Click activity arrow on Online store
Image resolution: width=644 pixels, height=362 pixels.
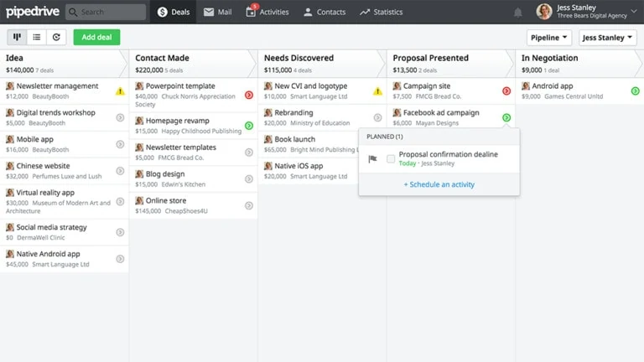249,205
